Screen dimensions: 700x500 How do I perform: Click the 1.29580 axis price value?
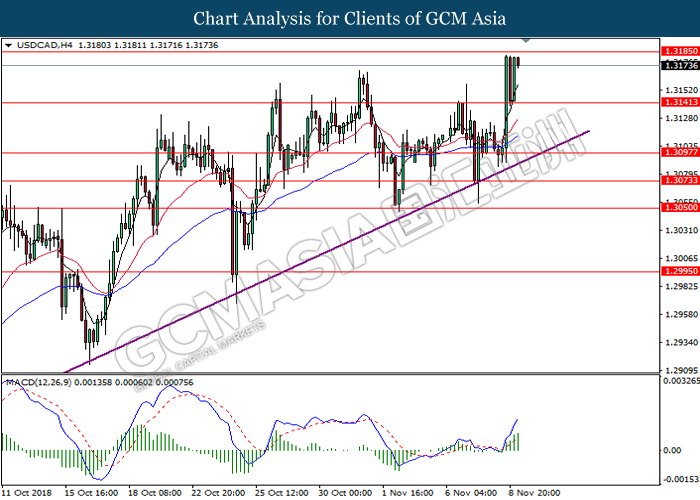coord(681,315)
